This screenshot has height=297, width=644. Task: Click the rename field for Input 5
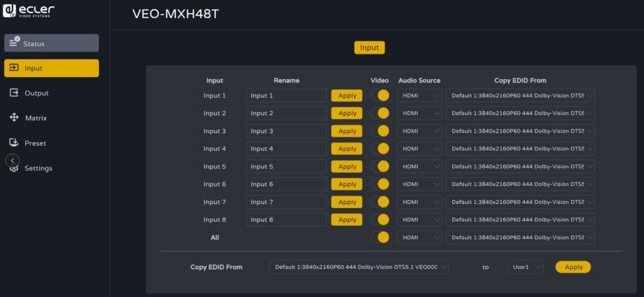click(x=286, y=167)
